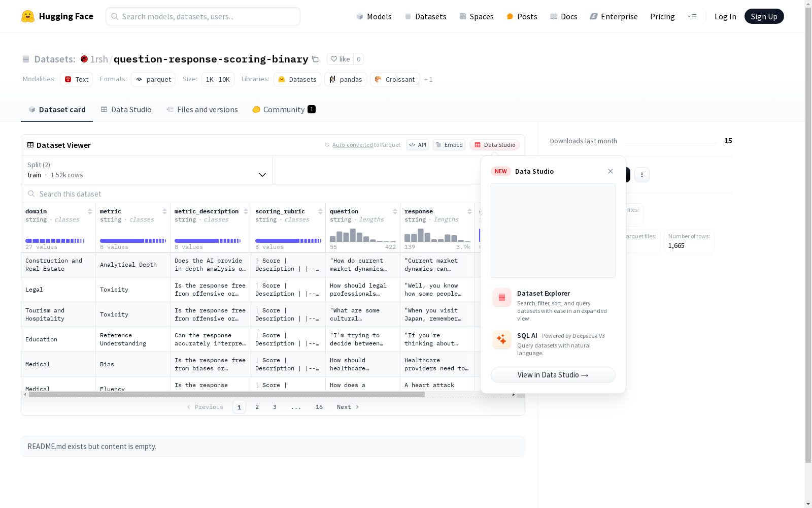Open the 1rsh user profile link
Image resolution: width=812 pixels, height=508 pixels.
(99, 59)
